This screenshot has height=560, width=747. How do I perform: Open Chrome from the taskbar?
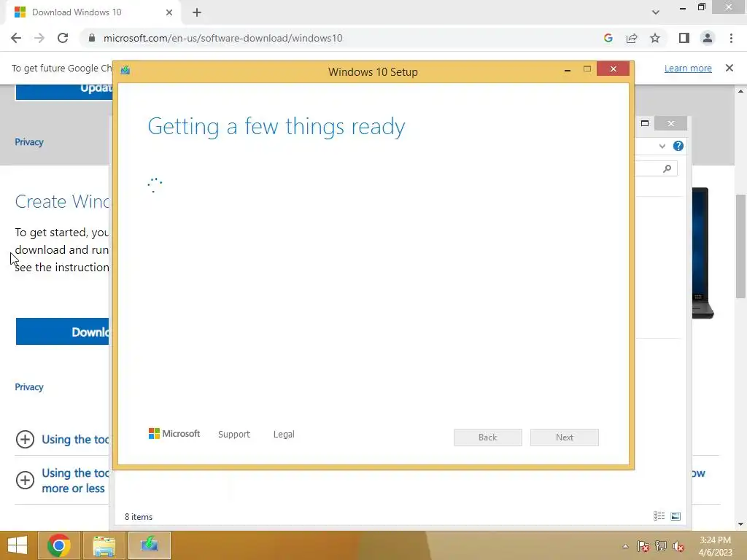pos(59,545)
